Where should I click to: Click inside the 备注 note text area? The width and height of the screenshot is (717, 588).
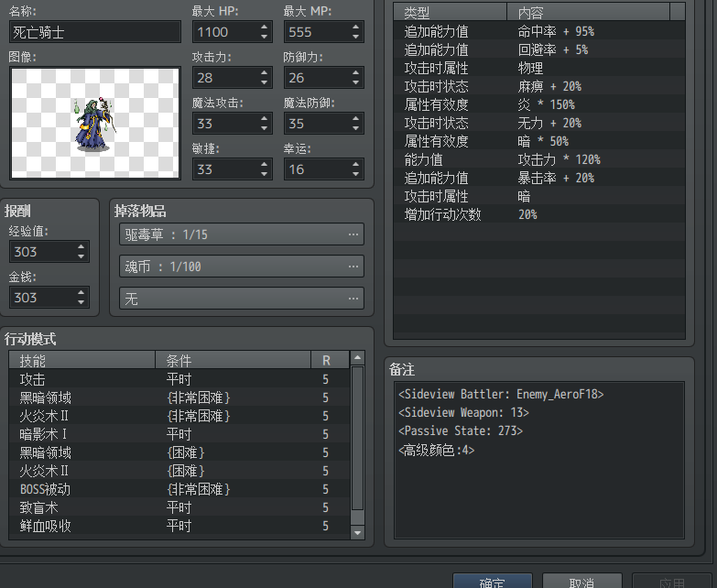[x=539, y=460]
